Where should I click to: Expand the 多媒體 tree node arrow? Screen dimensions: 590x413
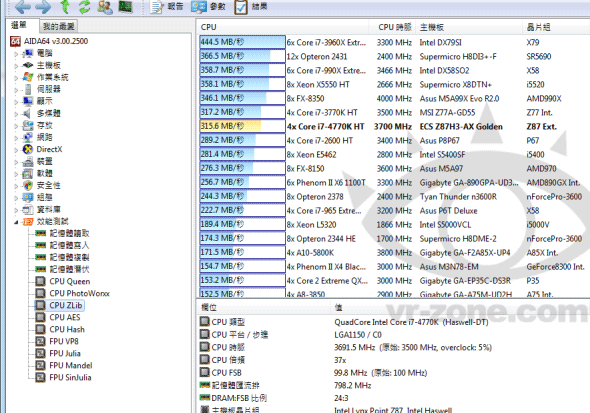click(16, 114)
